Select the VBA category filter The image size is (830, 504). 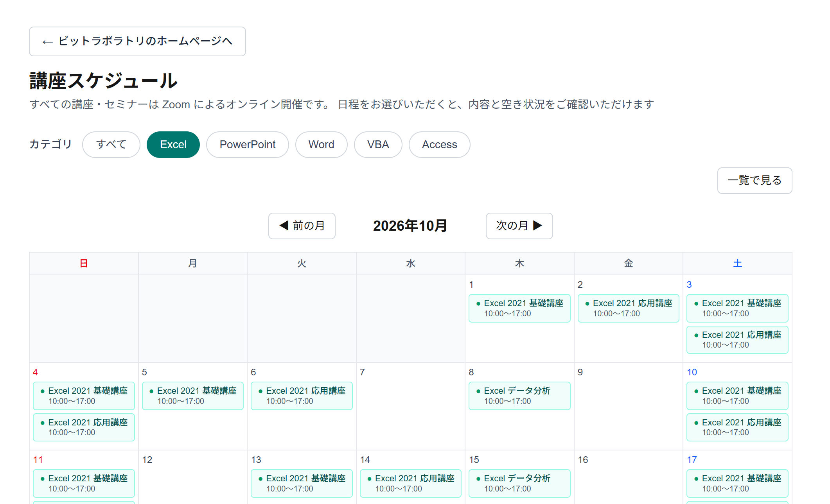point(378,145)
